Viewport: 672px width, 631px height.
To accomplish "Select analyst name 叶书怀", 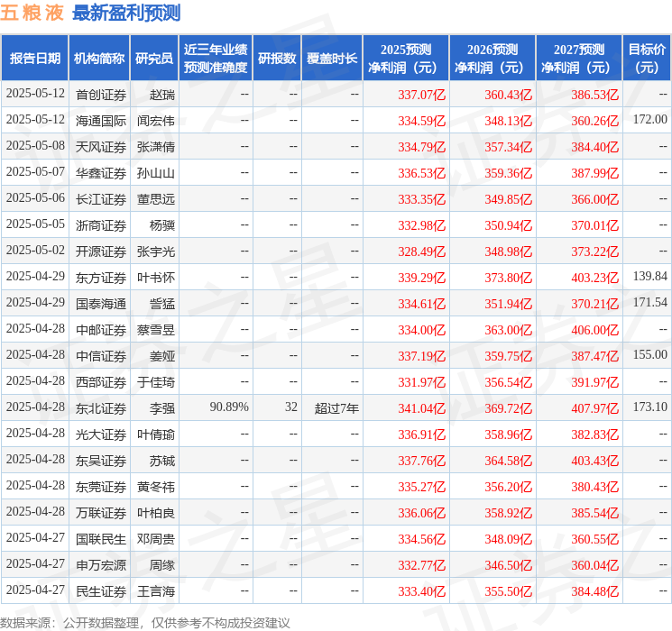I will pyautogui.click(x=155, y=278).
